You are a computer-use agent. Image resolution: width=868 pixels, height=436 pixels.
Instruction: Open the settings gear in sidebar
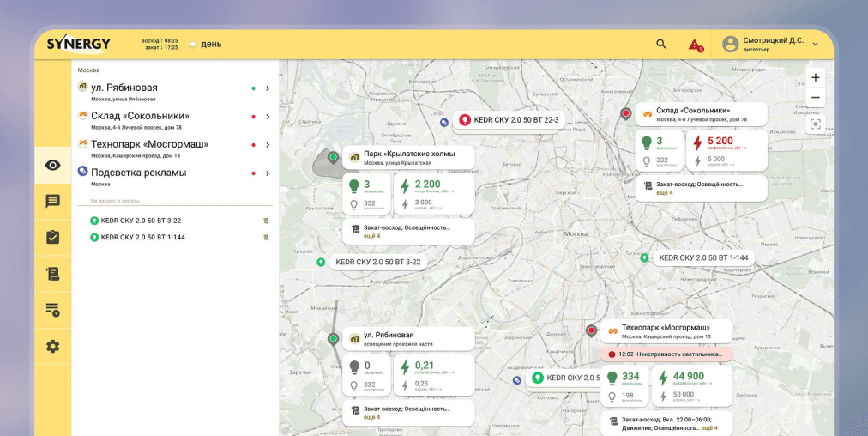coord(52,346)
